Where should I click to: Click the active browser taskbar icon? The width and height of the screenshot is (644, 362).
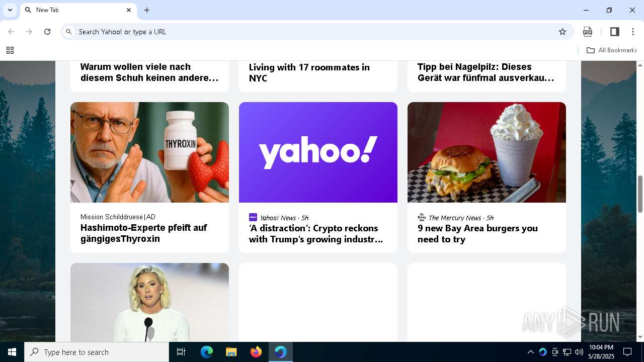281,352
